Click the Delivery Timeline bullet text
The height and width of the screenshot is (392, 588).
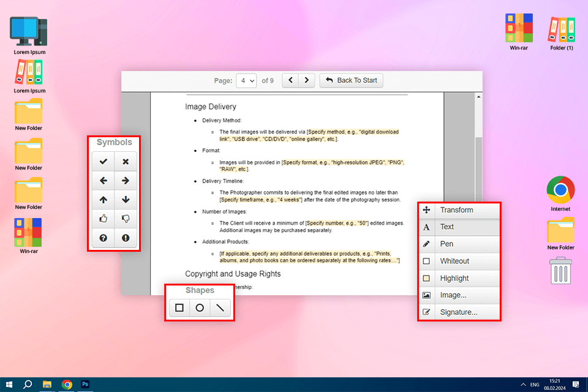click(223, 181)
